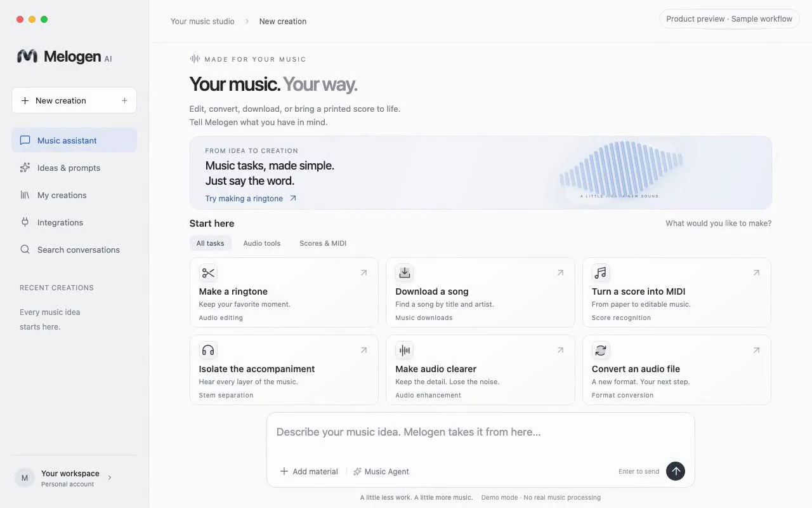
Task: Click the What would you like to make? text
Action: click(719, 224)
